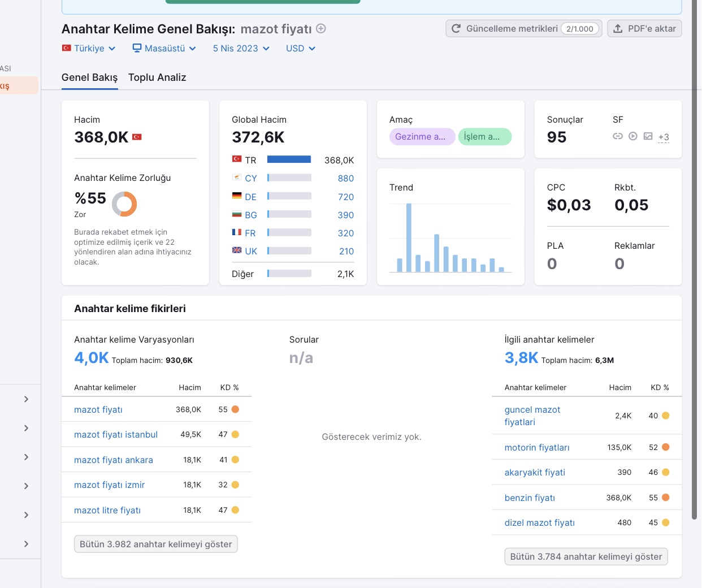Click the export icon in PDF'e aktar
This screenshot has height=588, width=702.
[618, 28]
